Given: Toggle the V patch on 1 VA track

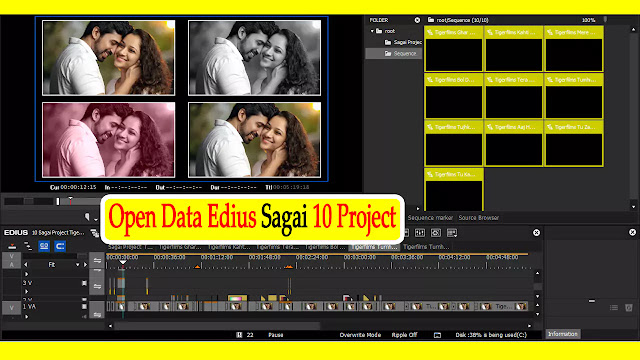Looking at the screenshot, I should 11,308.
